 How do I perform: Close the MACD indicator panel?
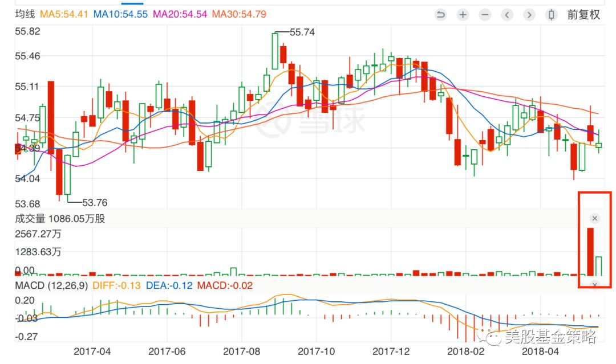tap(594, 285)
